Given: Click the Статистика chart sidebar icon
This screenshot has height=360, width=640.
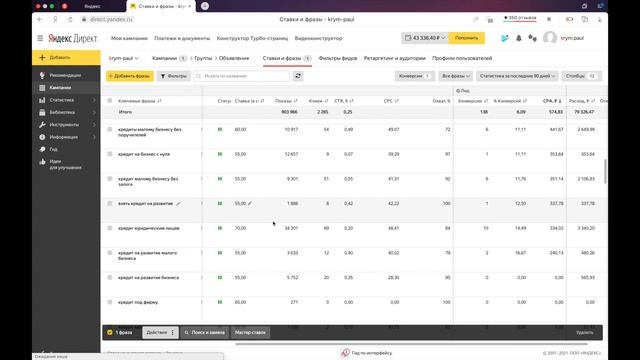Looking at the screenshot, I should pos(42,100).
